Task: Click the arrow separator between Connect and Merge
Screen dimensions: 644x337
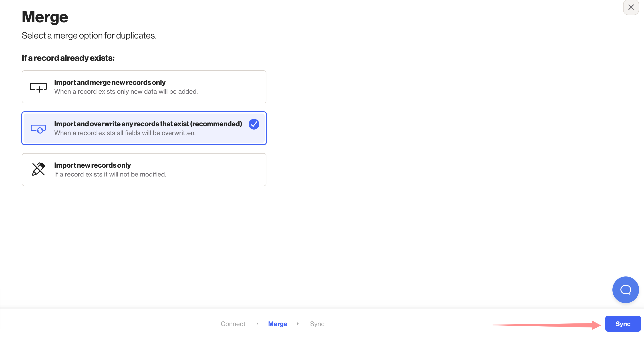Action: coord(257,324)
